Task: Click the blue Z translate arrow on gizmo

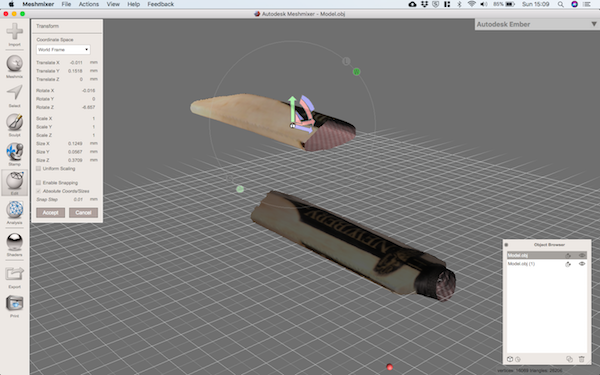Action: [x=304, y=129]
